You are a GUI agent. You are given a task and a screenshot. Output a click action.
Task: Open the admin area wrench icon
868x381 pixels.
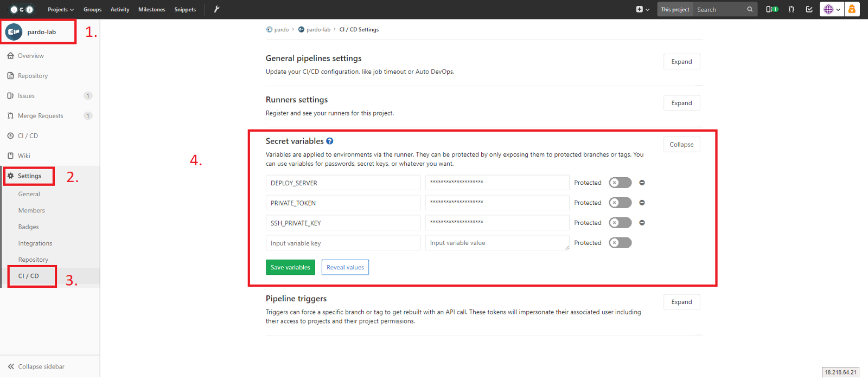pyautogui.click(x=216, y=9)
